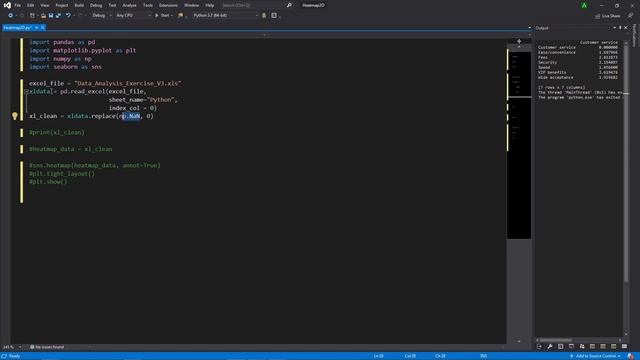Open the Analyze menu
Viewport: 640px width, 360px height.
coord(129,5)
